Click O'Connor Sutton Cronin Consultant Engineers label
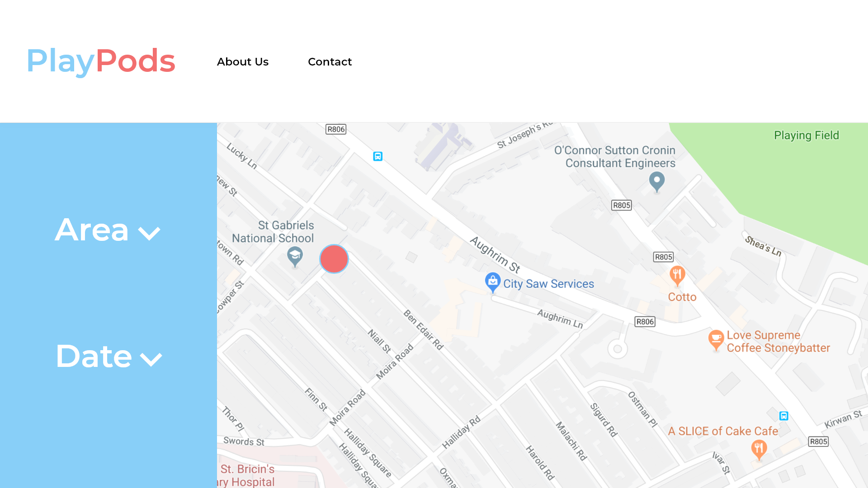The image size is (868, 488). coord(615,157)
